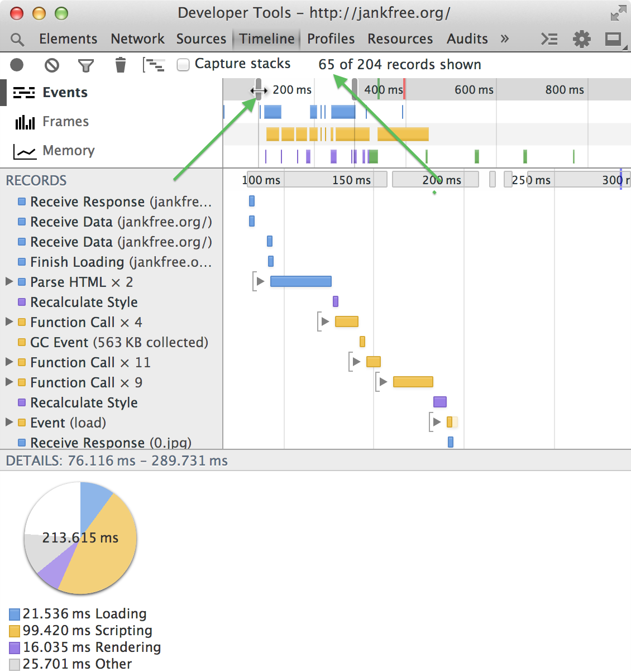Show more tabs with the chevron
This screenshot has width=631, height=672.
pos(505,39)
